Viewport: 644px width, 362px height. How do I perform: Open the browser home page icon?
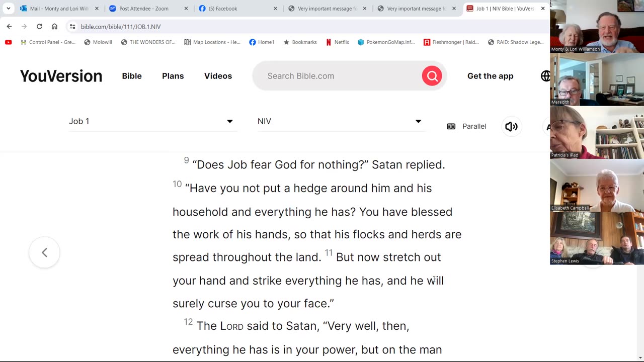pyautogui.click(x=54, y=26)
